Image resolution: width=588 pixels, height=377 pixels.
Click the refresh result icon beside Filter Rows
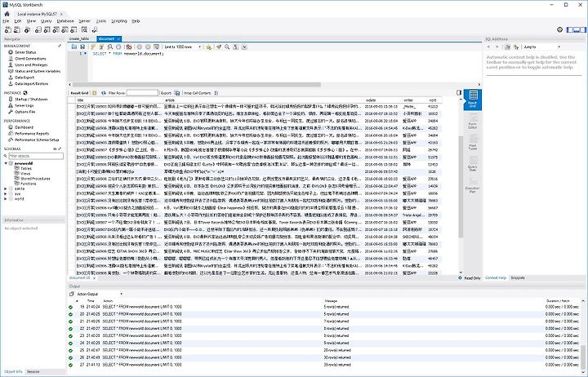(104, 92)
